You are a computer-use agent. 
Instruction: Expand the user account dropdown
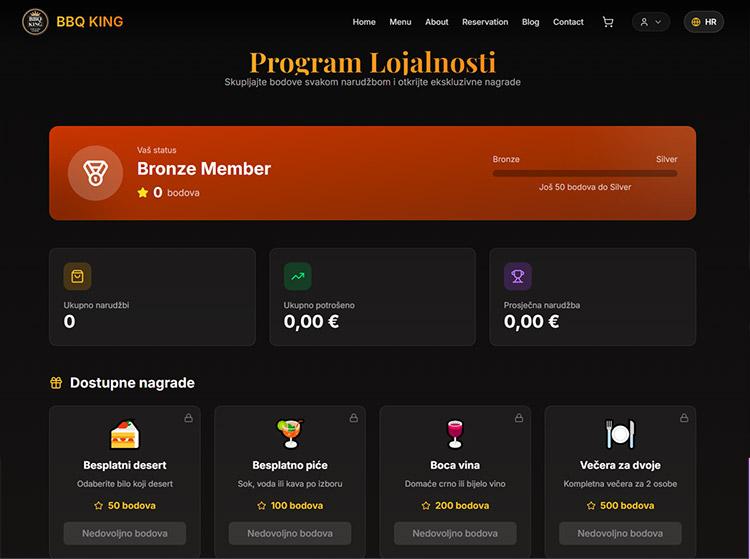[x=651, y=22]
